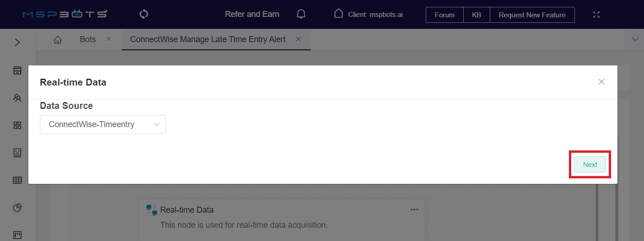Open the users sidebar icon
The image size is (644, 241).
coord(17,97)
